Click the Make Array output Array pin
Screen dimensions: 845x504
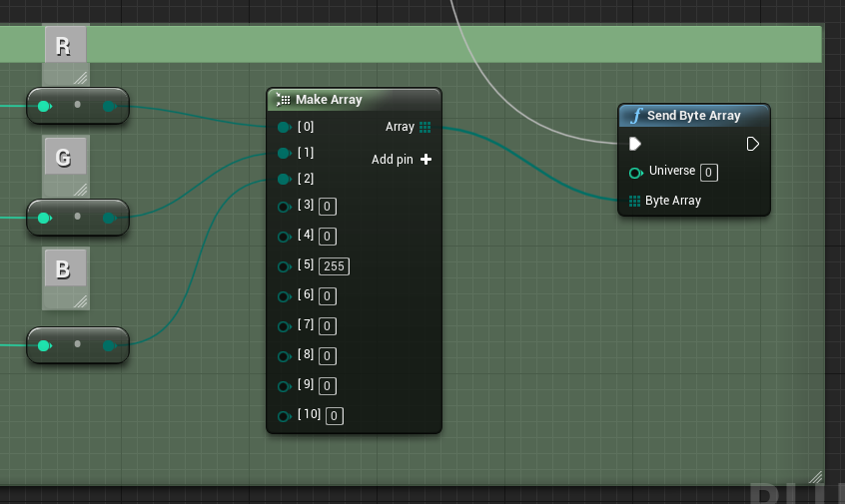(424, 127)
